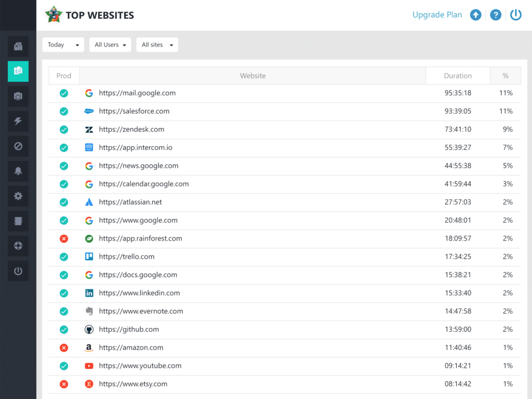Toggle productivity status for amazon.com
Screen dimensions: 532x399
point(64,348)
